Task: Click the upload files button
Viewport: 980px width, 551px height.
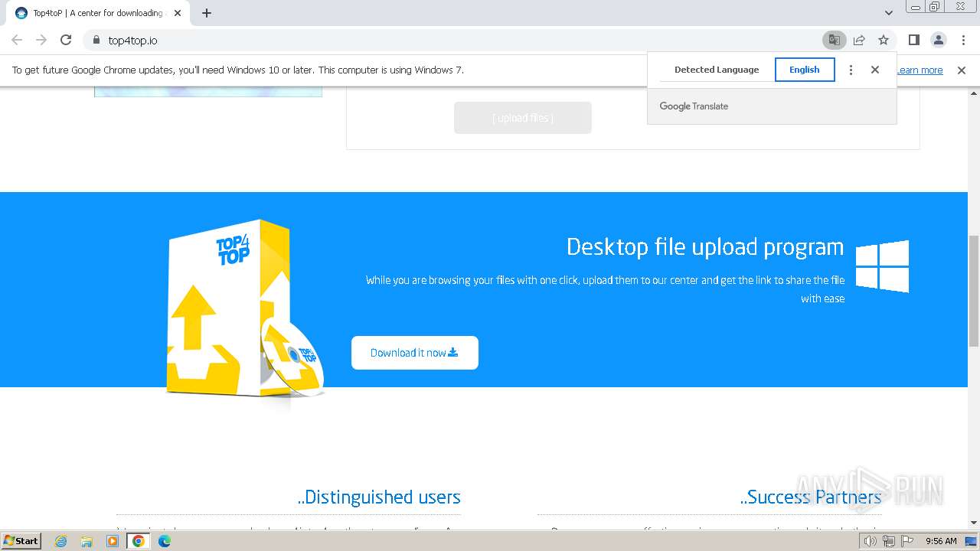Action: [523, 118]
